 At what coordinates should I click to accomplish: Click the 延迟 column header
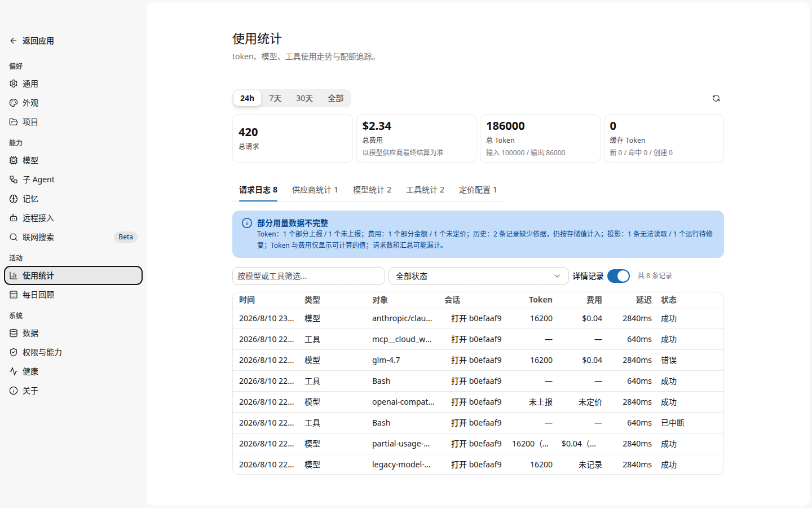point(644,300)
